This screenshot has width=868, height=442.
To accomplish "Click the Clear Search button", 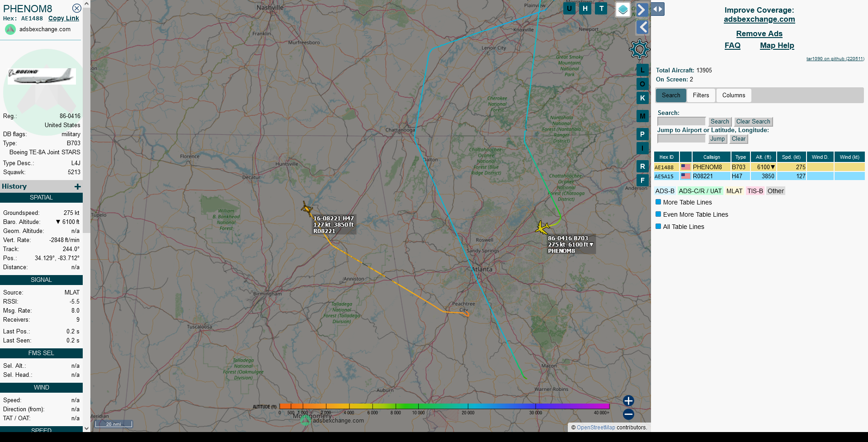I will pos(753,122).
